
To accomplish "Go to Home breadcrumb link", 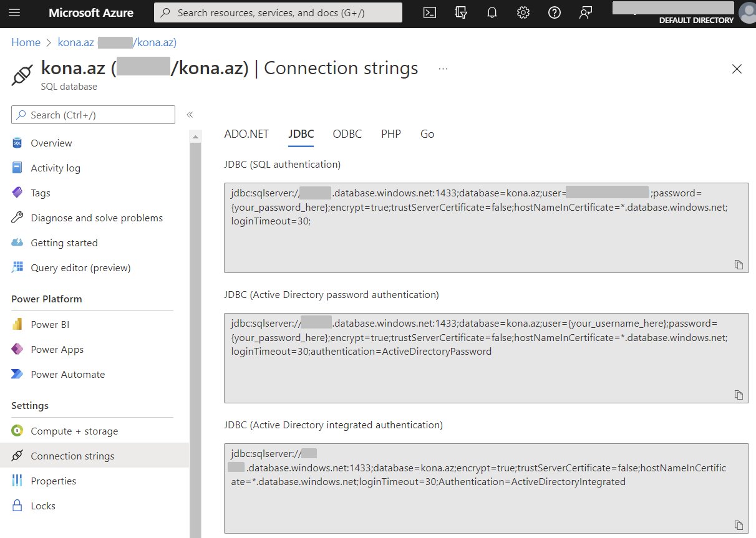I will (x=26, y=42).
